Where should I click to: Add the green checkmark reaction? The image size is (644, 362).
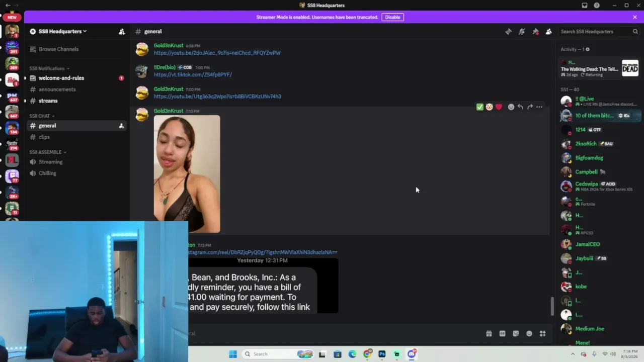(x=479, y=107)
